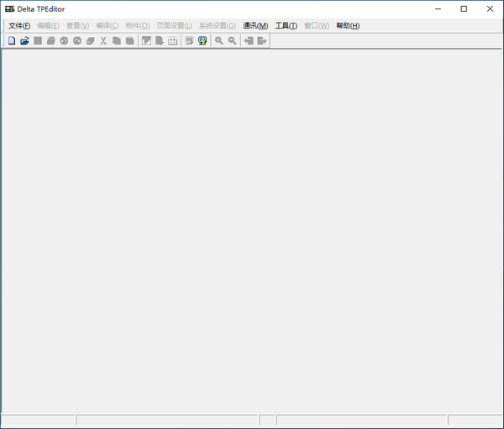The image size is (504, 429).
Task: Click the grayed-out Paste icon
Action: tap(130, 41)
